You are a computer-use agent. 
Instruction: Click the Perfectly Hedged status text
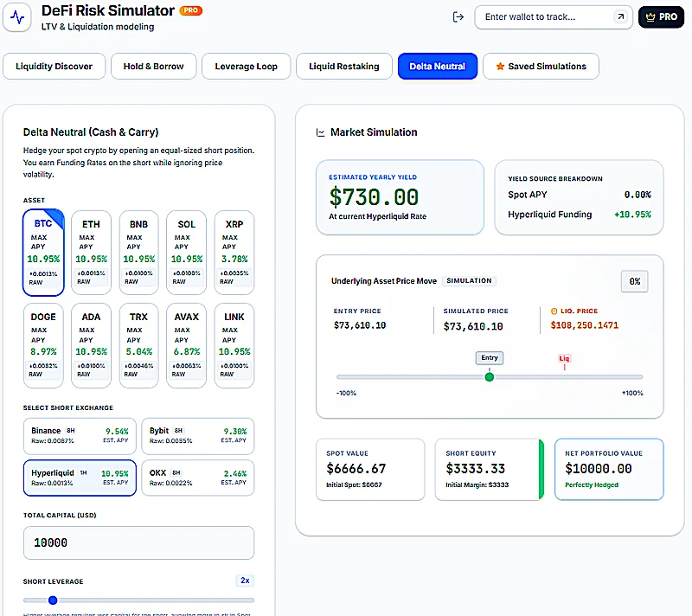coord(592,485)
